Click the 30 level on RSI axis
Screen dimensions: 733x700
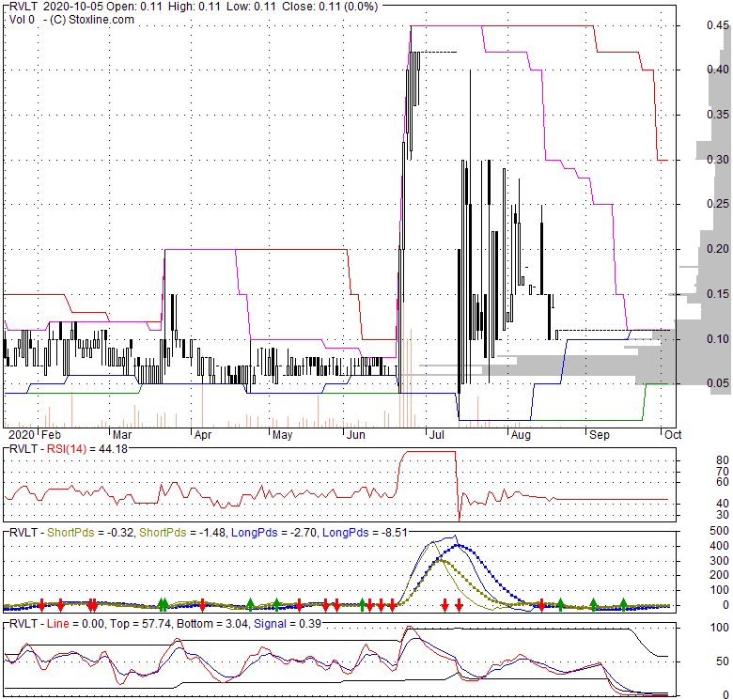pos(723,515)
